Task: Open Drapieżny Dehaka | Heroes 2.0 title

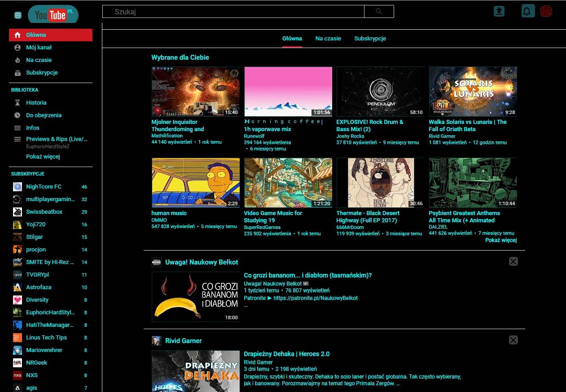Action: [287, 354]
